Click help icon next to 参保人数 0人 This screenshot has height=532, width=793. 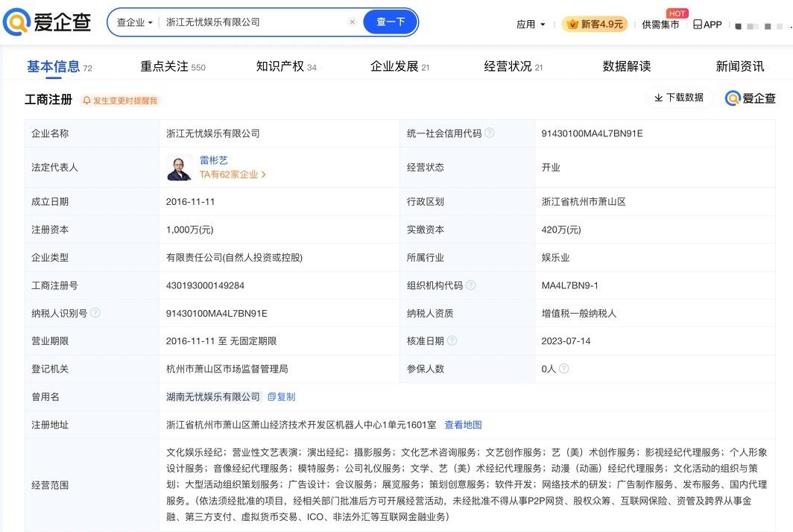(564, 369)
